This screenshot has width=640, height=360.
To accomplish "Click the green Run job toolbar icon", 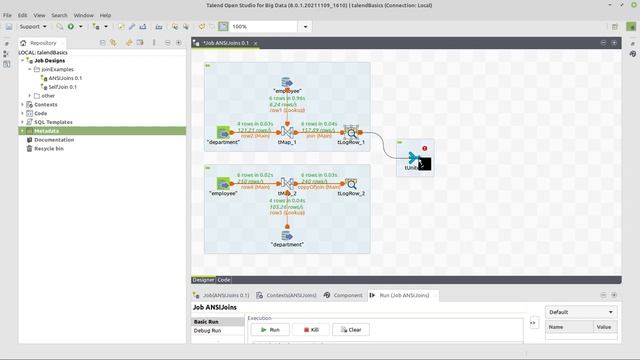I will pos(71,27).
